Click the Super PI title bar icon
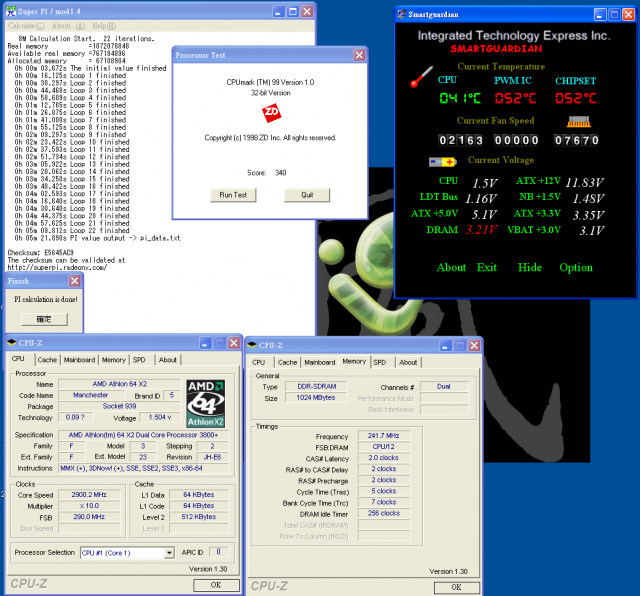Screen dimensions: 640x596 (11, 11)
